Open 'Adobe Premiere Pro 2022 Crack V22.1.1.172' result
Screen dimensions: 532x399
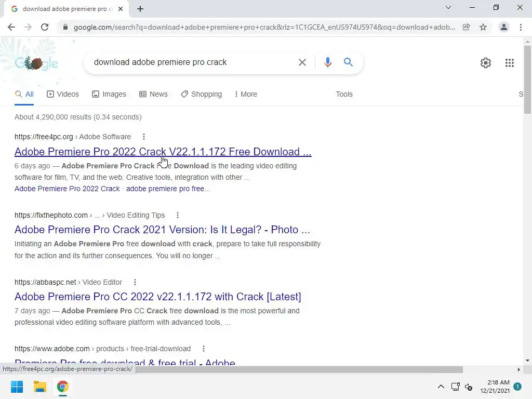tap(163, 152)
